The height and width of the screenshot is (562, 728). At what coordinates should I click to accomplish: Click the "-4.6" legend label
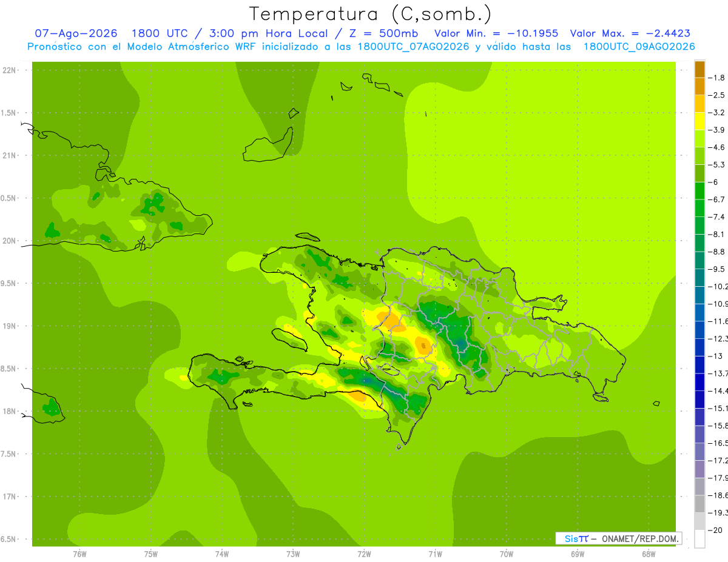718,147
